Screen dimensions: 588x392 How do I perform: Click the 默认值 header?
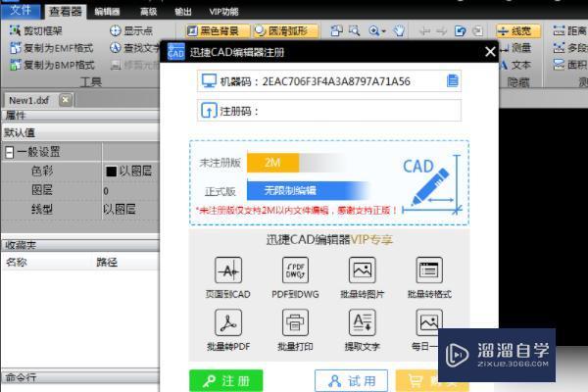(80, 132)
